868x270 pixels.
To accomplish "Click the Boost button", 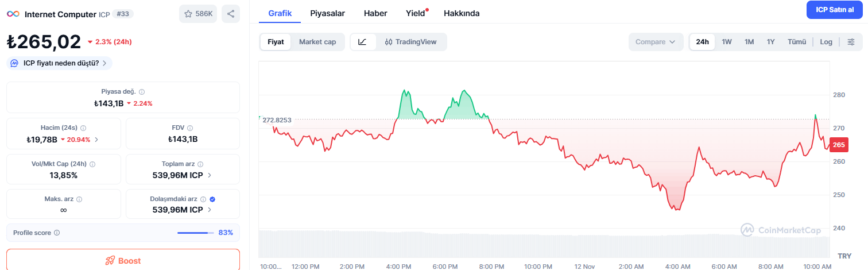I will (123, 260).
